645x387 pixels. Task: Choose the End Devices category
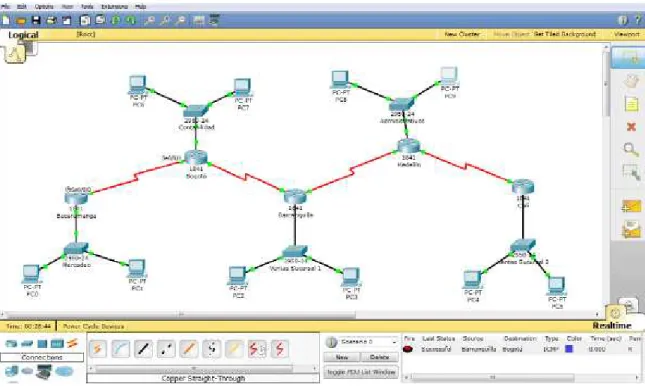tap(12, 372)
